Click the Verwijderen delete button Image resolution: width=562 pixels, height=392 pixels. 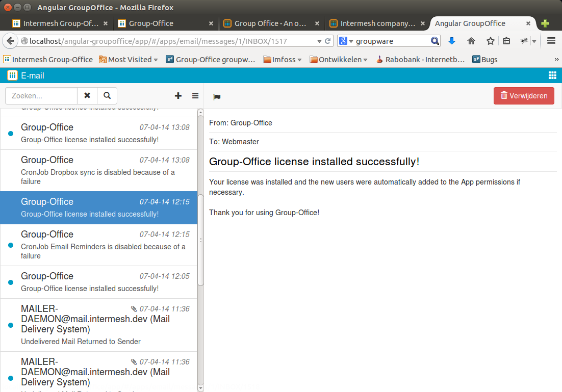point(524,96)
